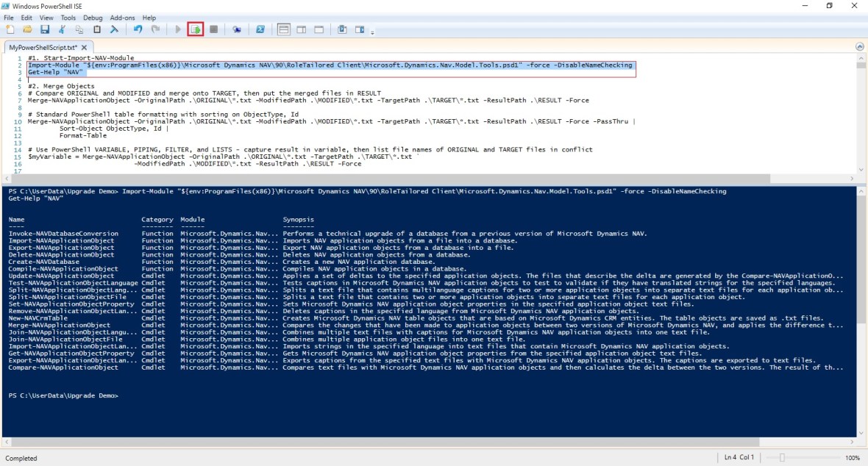Toggle Show Script Pane Maximized
Screen dimensions: 868x466
point(319,29)
